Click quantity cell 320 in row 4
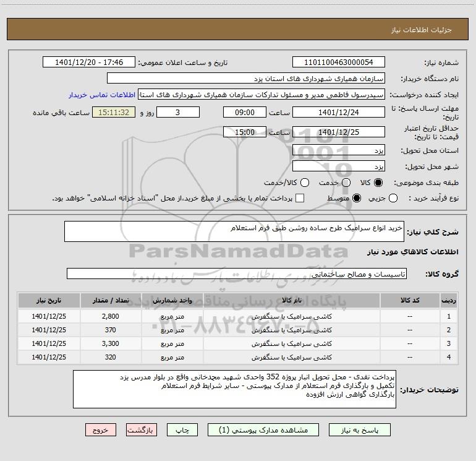This screenshot has height=461, width=476. click(111, 357)
